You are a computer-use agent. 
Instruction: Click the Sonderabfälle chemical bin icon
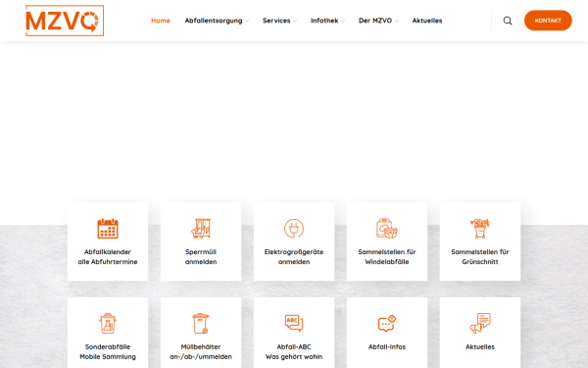[x=108, y=323]
